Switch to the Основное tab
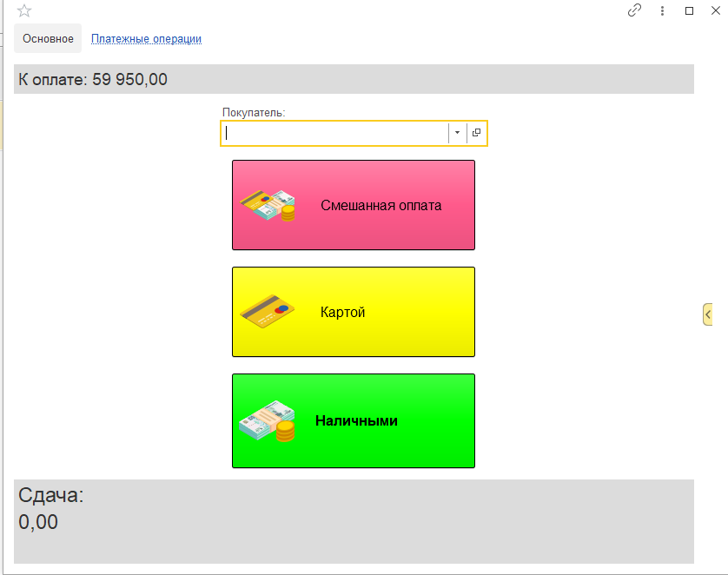 coord(48,38)
